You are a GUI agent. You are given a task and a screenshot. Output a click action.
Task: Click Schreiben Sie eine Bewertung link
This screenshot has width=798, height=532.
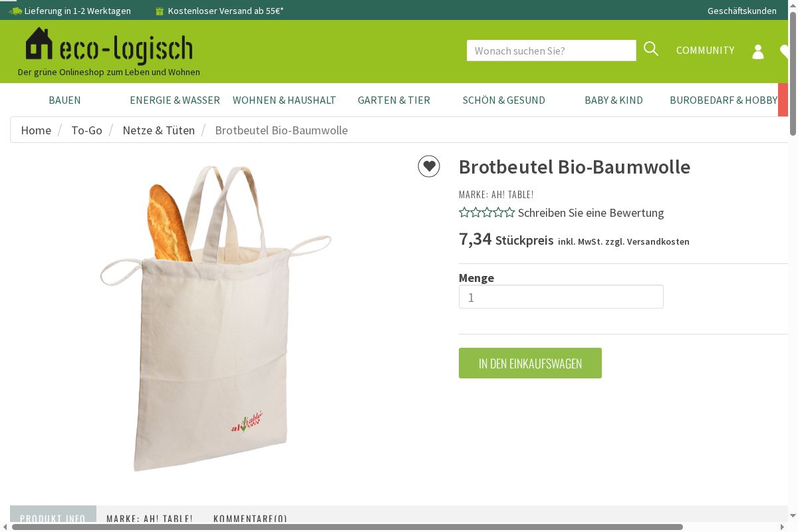591,213
